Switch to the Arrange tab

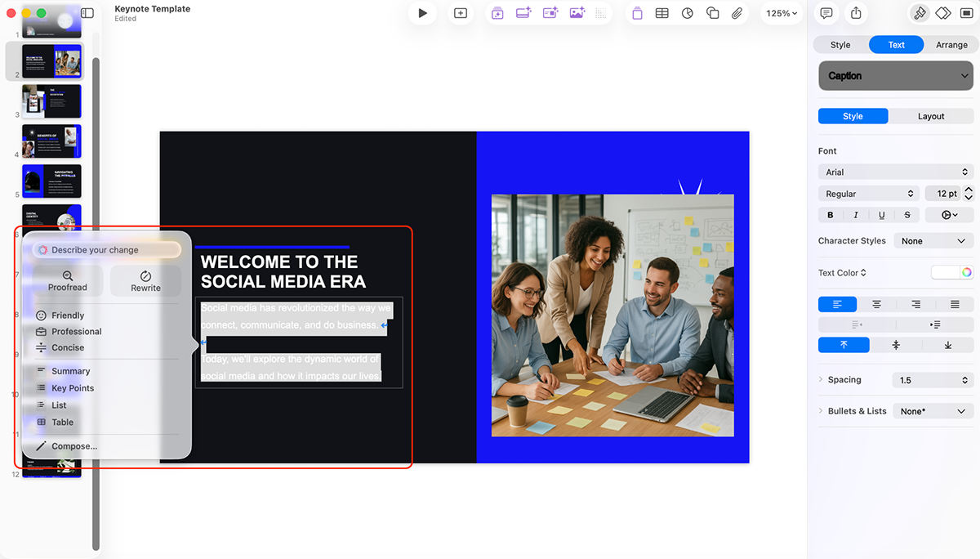pyautogui.click(x=951, y=44)
